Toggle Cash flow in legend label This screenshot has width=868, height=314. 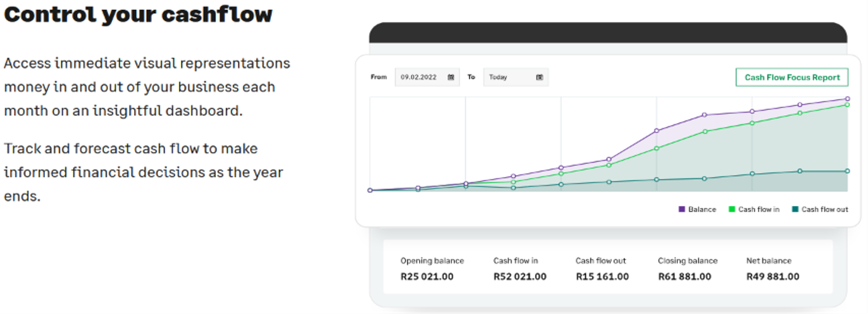click(759, 209)
